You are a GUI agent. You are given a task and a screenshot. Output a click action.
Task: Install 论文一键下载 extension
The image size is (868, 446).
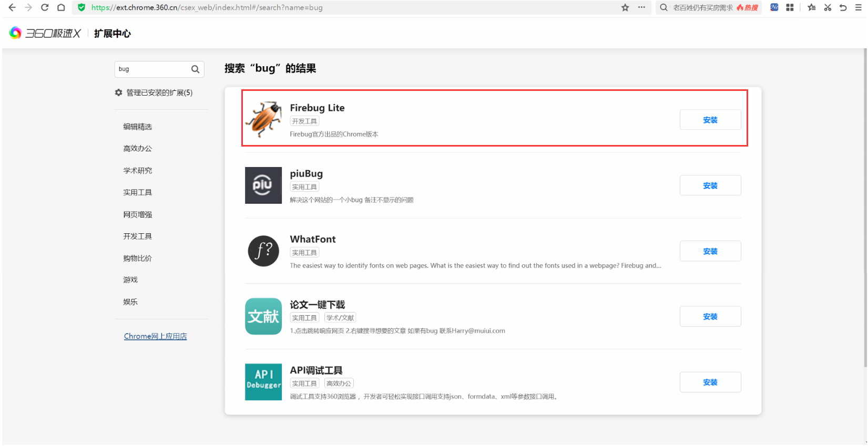[710, 316]
